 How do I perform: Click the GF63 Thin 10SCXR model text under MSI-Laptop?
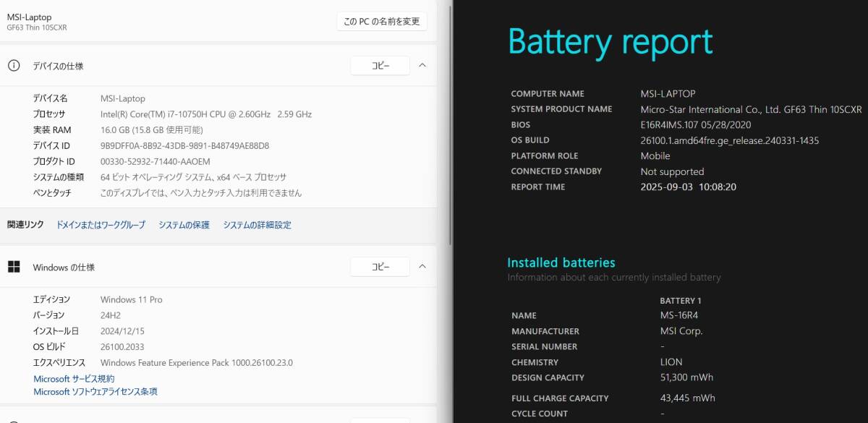[37, 27]
